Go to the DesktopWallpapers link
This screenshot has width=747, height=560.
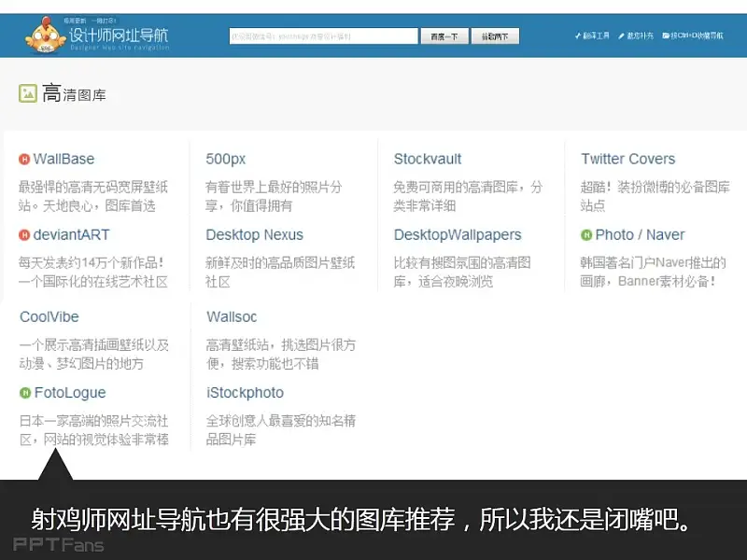click(x=458, y=235)
